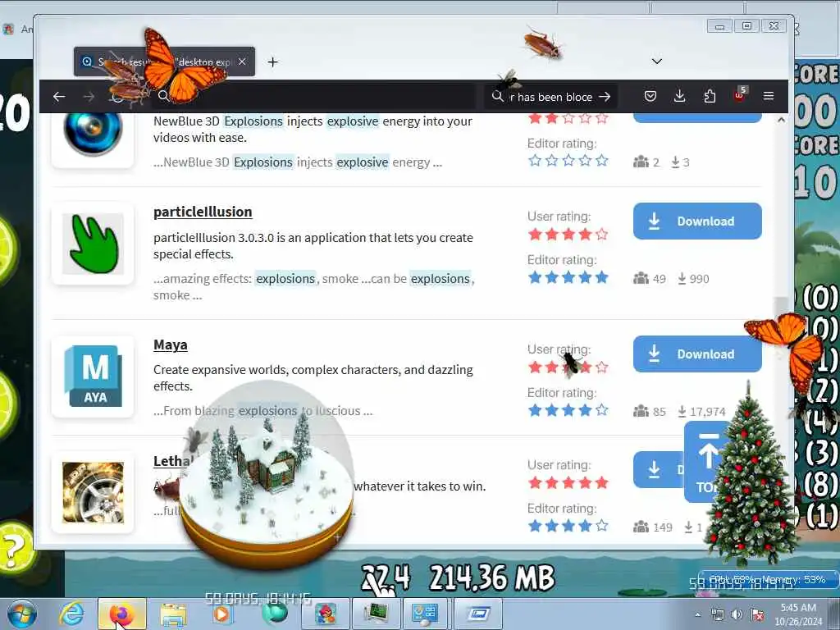Click the 5:45 AM clock in the system tray
This screenshot has width=840, height=630.
click(798, 608)
